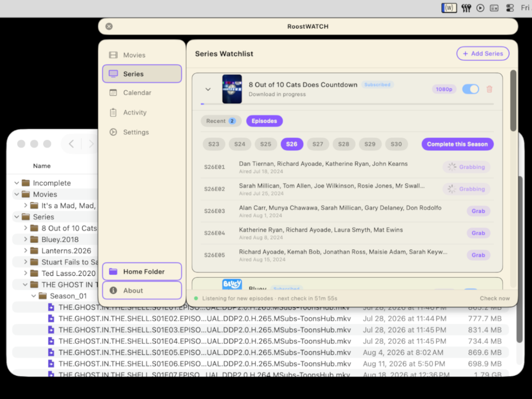
Task: Grab episode S26E05
Action: coord(478,255)
